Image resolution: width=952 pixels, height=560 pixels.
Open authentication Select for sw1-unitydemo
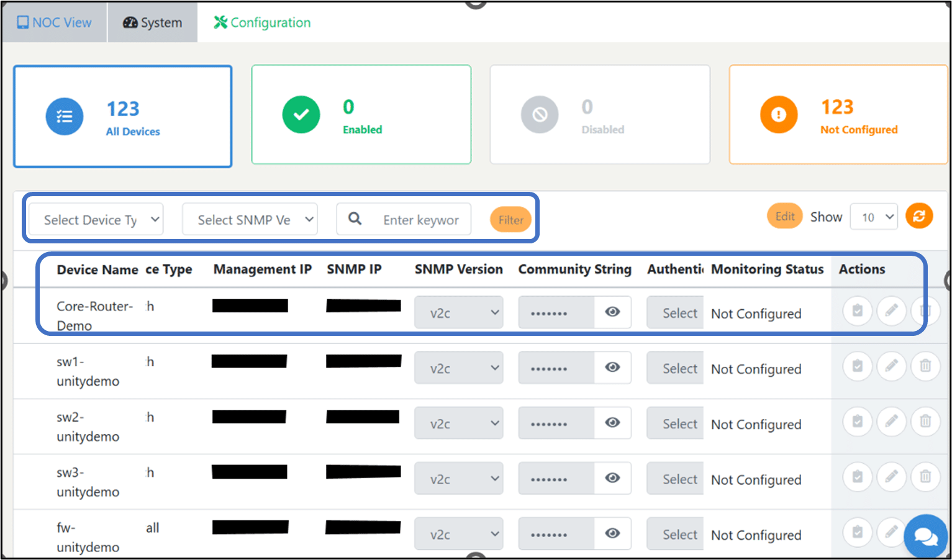click(675, 368)
